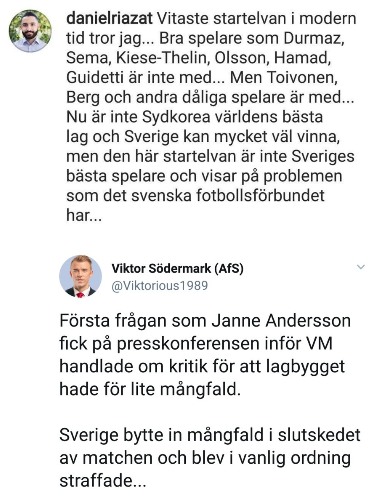Expand the tweet options chevron arrow
This screenshot has height=499, width=382.
[x=361, y=267]
